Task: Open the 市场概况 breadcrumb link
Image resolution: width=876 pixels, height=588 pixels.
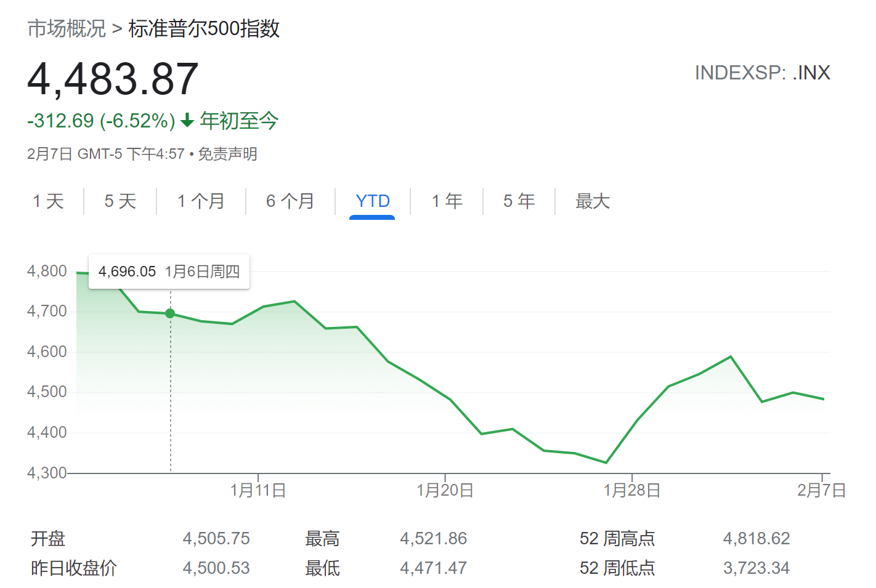Action: [67, 28]
